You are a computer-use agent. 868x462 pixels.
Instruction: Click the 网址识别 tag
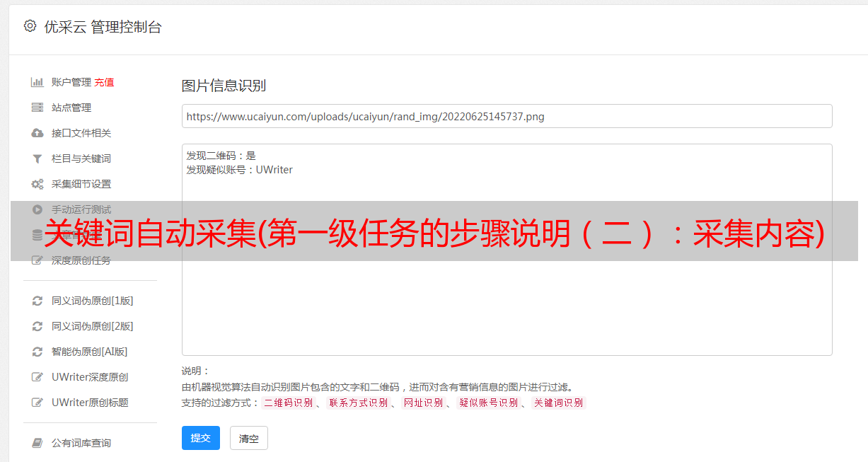[423, 403]
